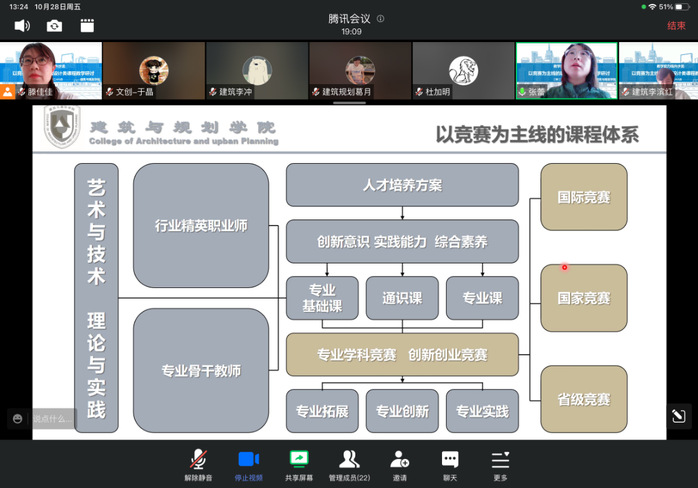Stop video with 停止视频
Image resolution: width=698 pixels, height=488 pixels.
point(249,464)
